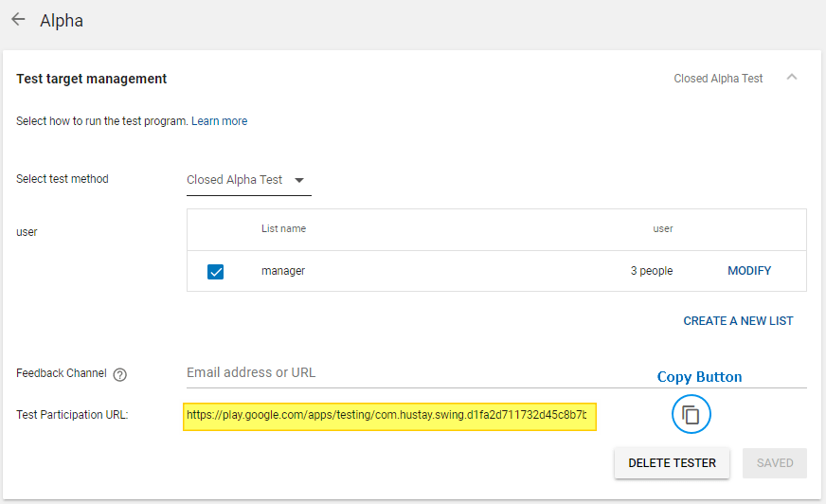The height and width of the screenshot is (504, 826).
Task: Click MODIFY for the manager list
Action: coord(749,271)
